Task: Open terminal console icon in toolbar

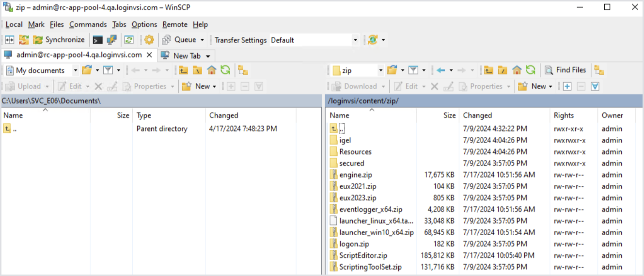Action: point(97,40)
